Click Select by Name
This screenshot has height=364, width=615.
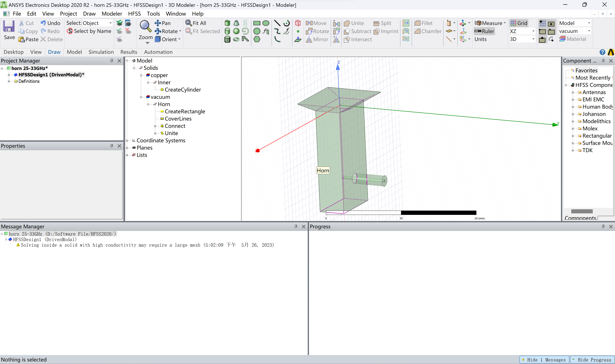(x=89, y=31)
